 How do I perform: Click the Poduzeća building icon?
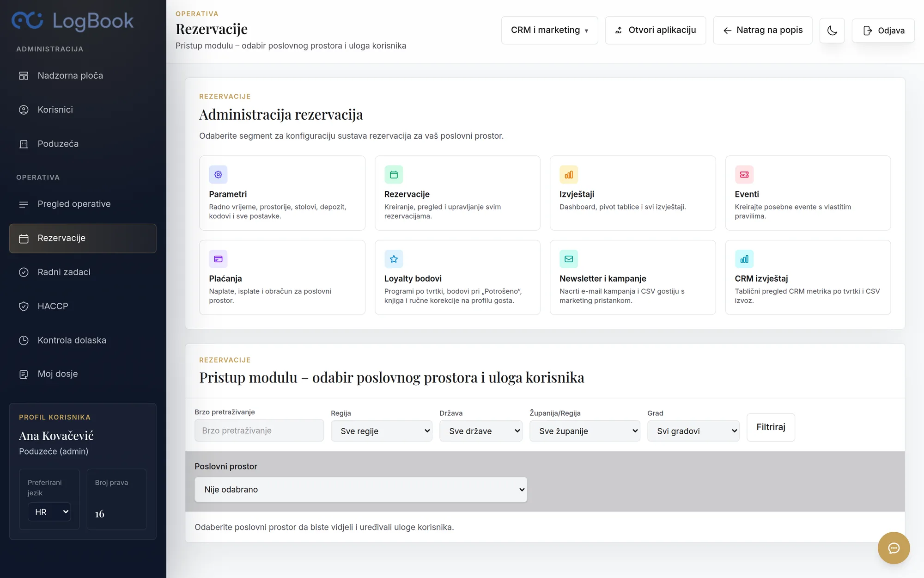click(24, 144)
